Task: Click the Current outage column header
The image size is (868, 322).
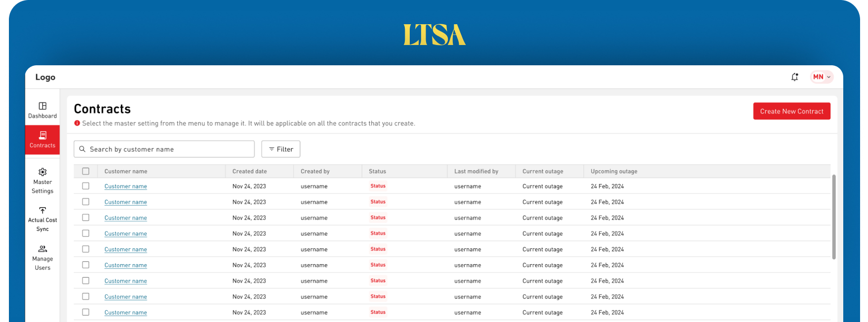Action: click(x=543, y=171)
